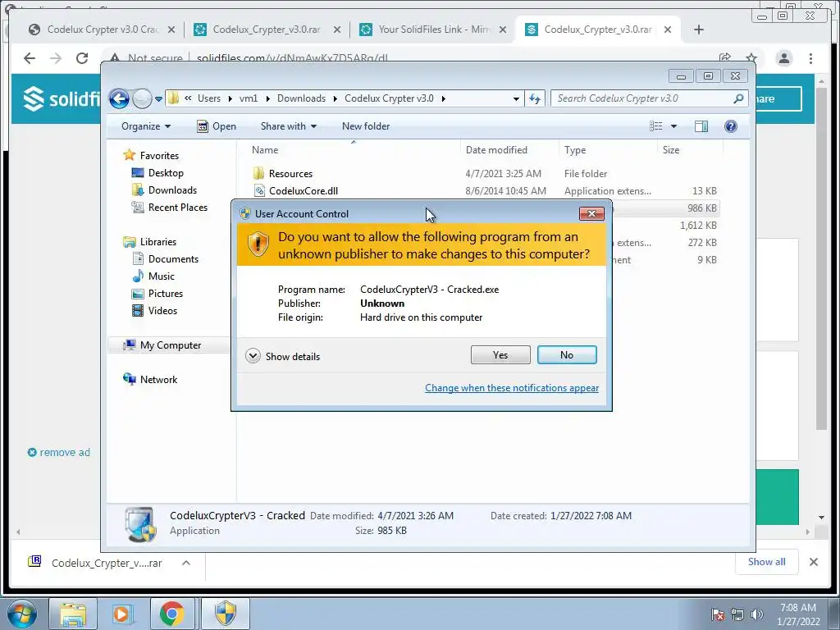Screen dimensions: 840x630
Task: Select vm1 in the address breadcrumb
Action: point(249,98)
